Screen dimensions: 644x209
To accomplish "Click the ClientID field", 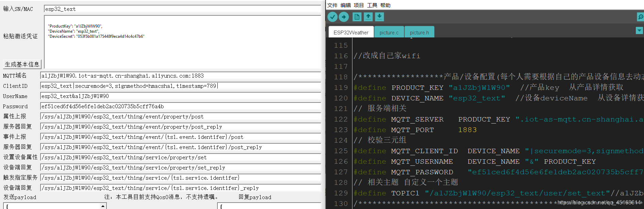I will (181, 86).
